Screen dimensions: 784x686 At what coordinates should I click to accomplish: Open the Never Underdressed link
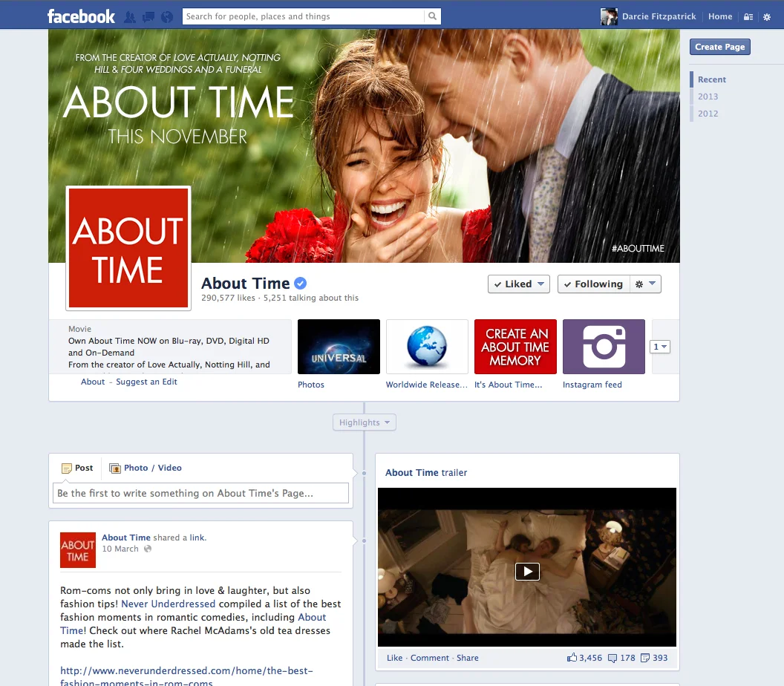tap(168, 604)
